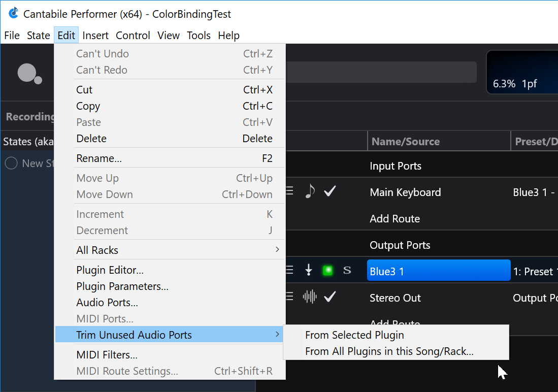Click the Input Ports section header
Viewport: 558px width, 392px height.
(x=396, y=166)
